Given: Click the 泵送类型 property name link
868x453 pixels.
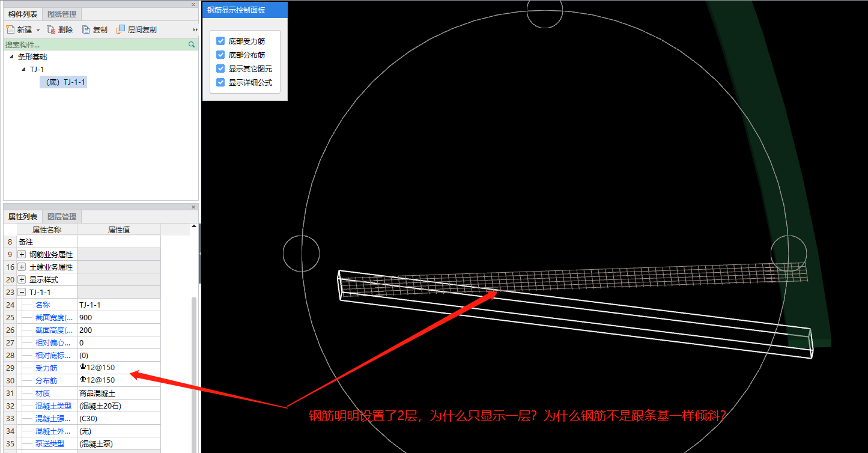Looking at the screenshot, I should (50, 443).
